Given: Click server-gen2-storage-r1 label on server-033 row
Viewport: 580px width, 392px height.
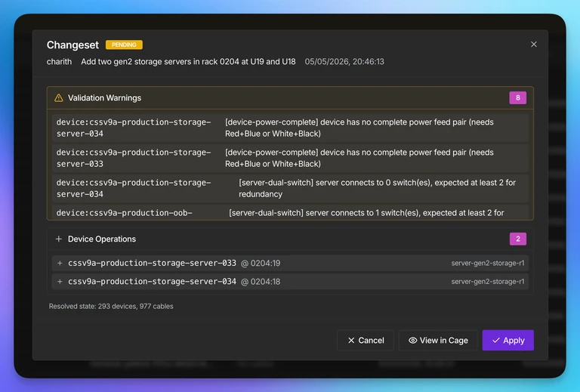Looking at the screenshot, I should tap(488, 263).
